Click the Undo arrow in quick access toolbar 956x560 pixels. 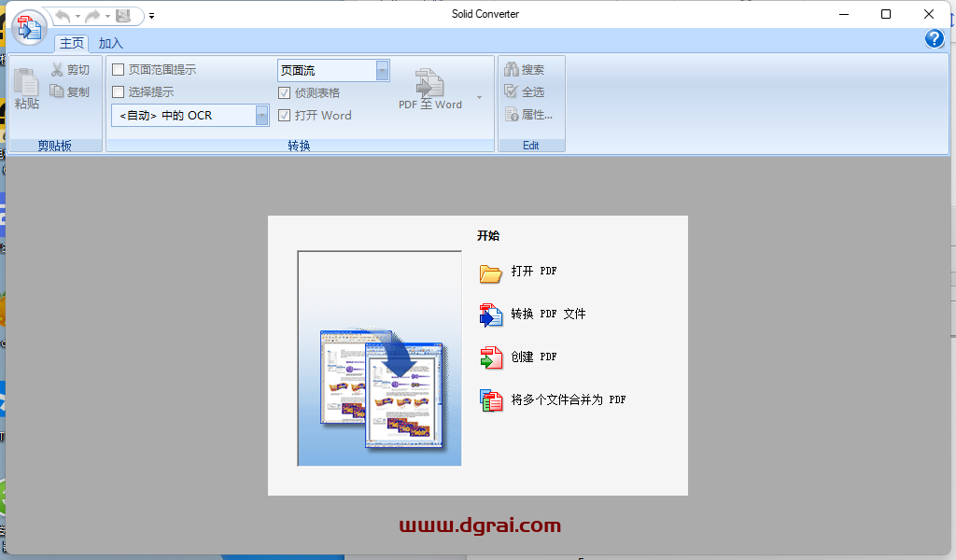click(63, 16)
